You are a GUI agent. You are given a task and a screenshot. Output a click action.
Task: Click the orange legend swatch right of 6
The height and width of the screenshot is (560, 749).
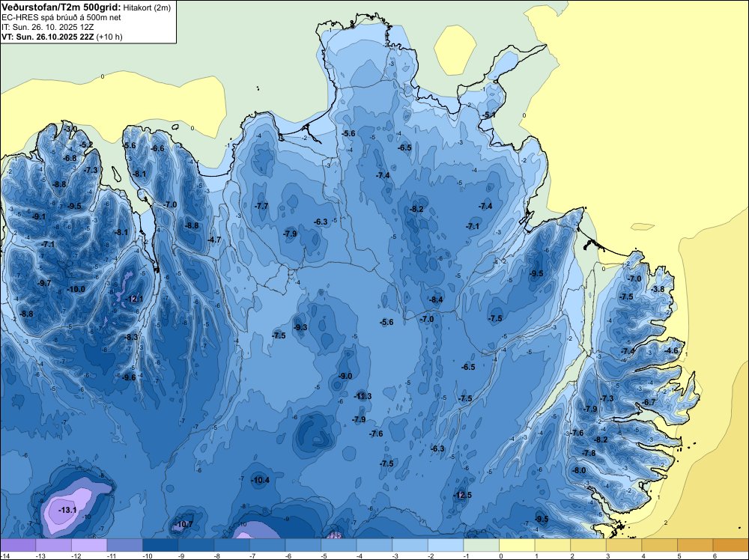[731, 545]
